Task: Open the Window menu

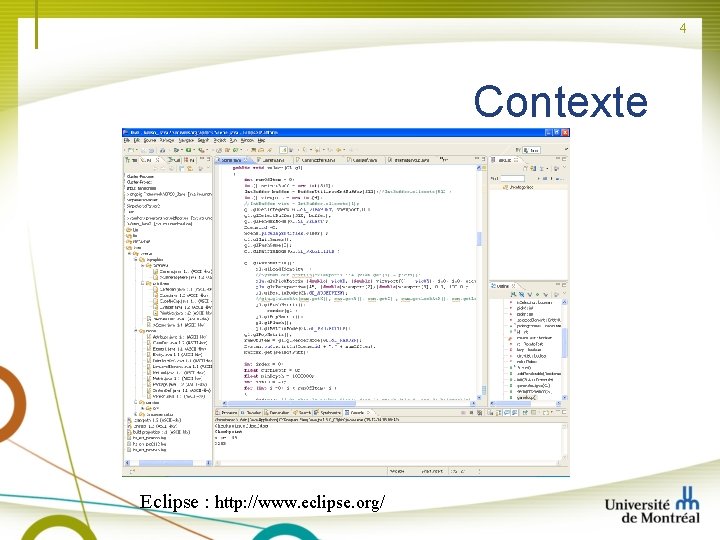Action: (247, 140)
